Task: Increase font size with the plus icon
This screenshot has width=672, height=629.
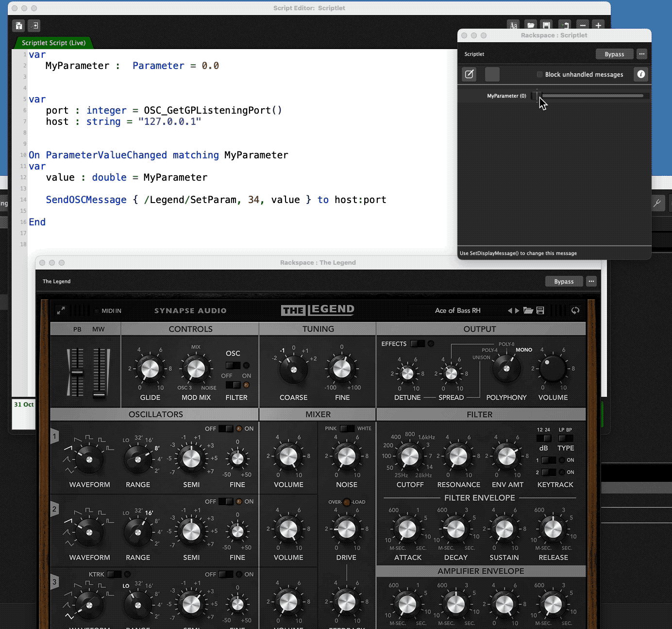Action: pos(598,25)
